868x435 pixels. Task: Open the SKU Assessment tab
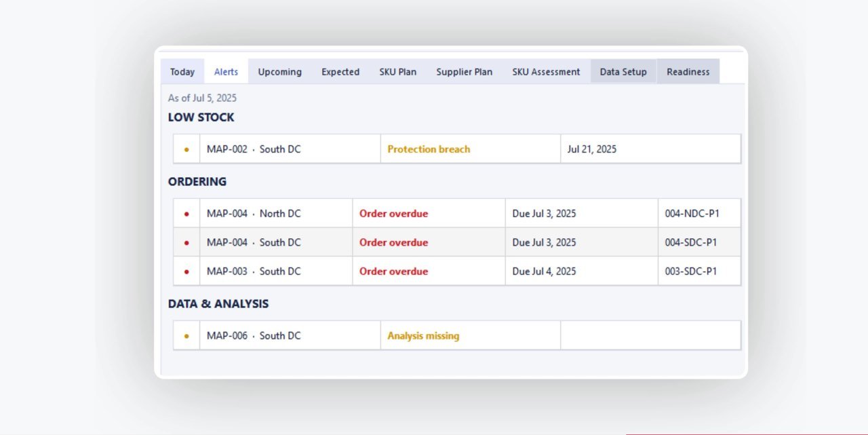tap(546, 71)
